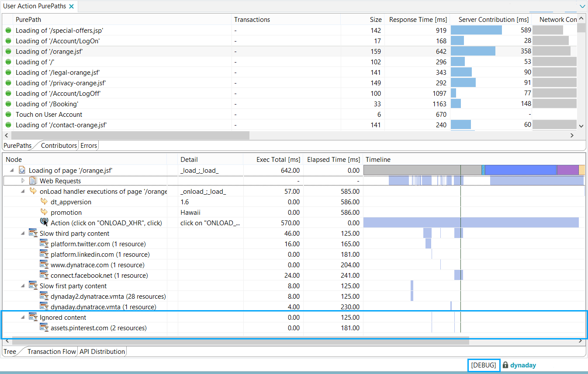This screenshot has width=588, height=374.
Task: Close the User Action PurePaths tab
Action: [72, 6]
